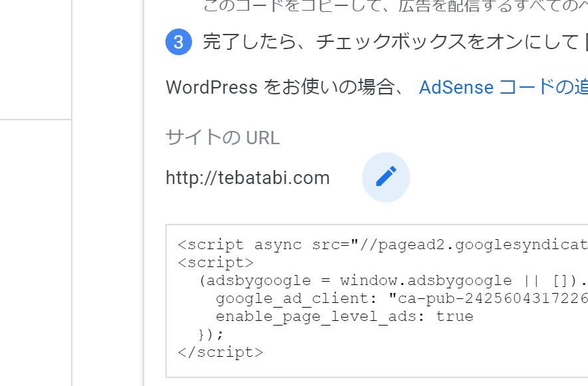The image size is (588, 386).
Task: Click the script async src code line
Action: coord(383,245)
